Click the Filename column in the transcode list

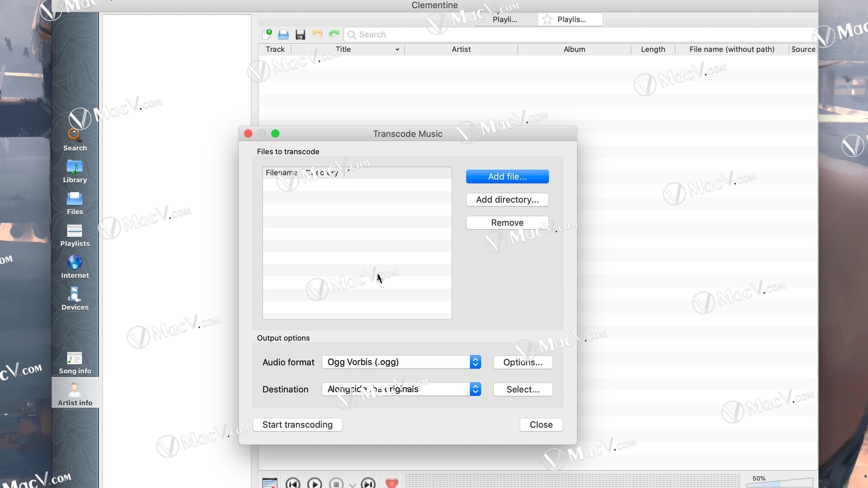pyautogui.click(x=282, y=173)
